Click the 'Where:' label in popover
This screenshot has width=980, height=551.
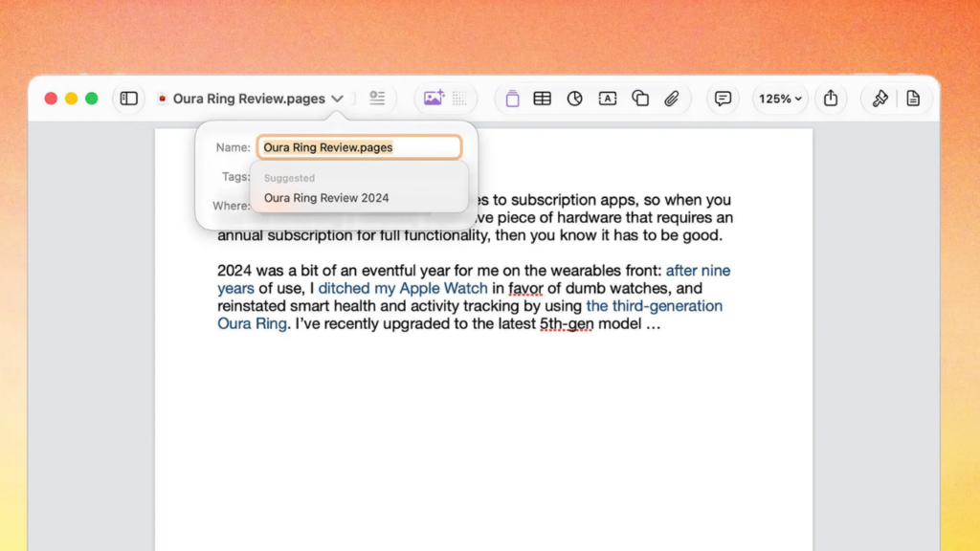(231, 206)
